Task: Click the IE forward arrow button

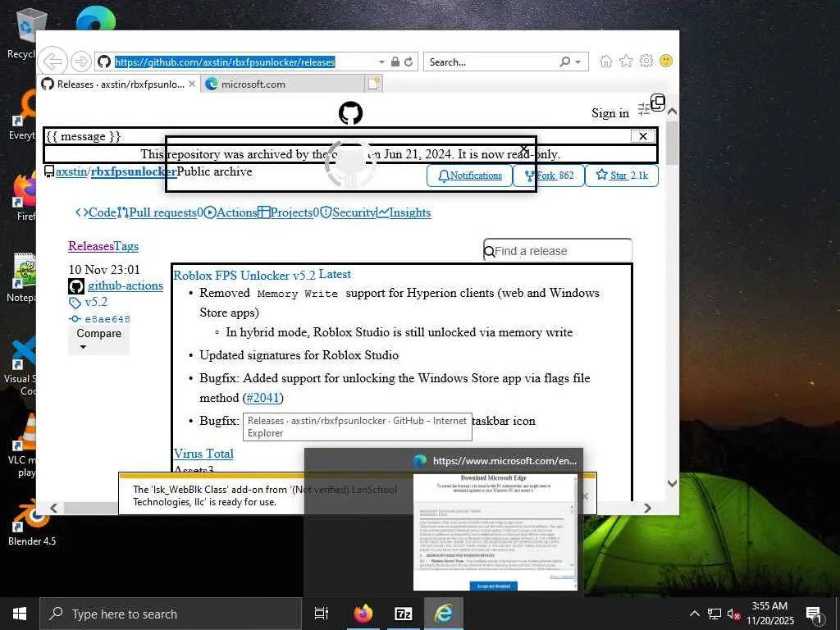Action: click(x=81, y=62)
